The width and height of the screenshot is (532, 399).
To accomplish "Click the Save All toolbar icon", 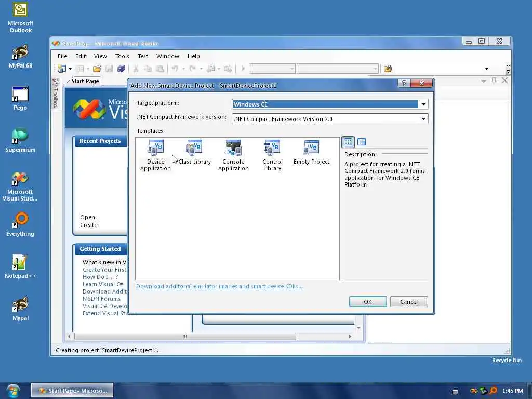I will [x=121, y=69].
